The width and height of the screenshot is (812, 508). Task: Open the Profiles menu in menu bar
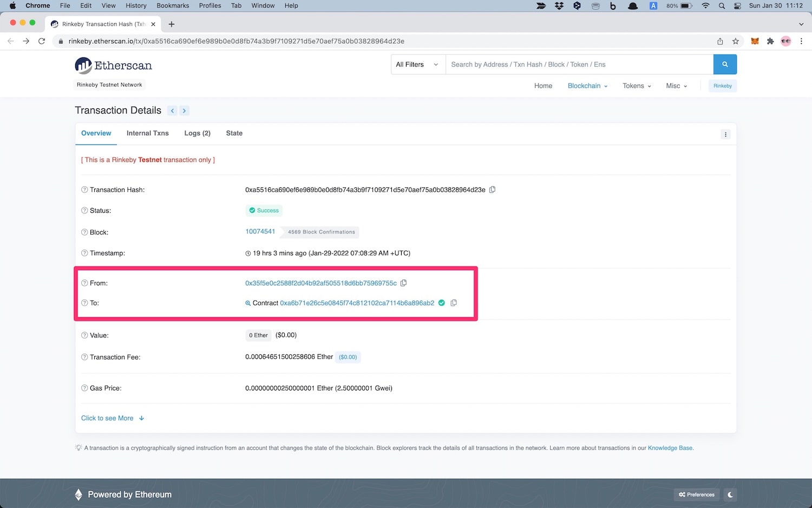tap(210, 5)
